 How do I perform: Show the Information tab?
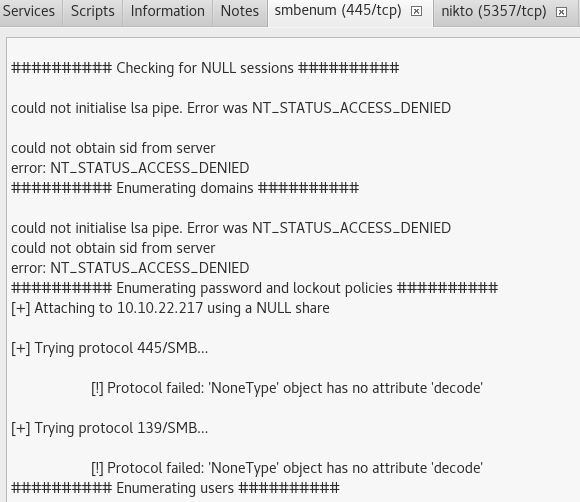point(168,11)
